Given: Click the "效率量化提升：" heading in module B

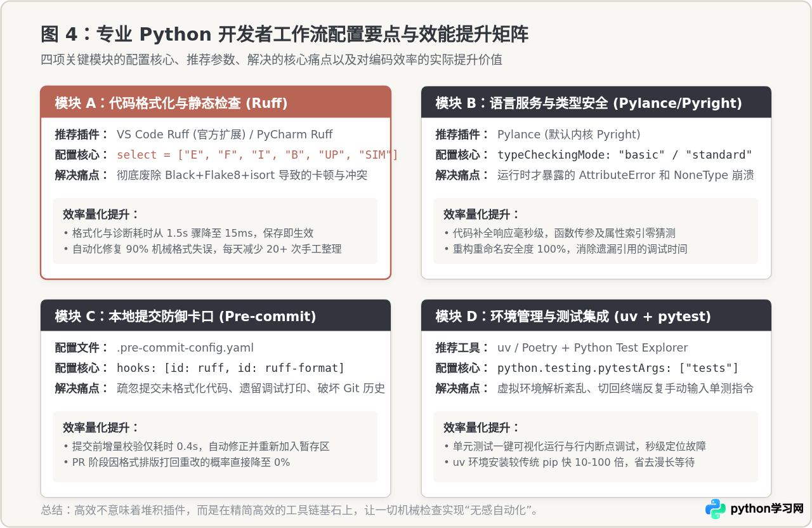Looking at the screenshot, I should coord(481,214).
